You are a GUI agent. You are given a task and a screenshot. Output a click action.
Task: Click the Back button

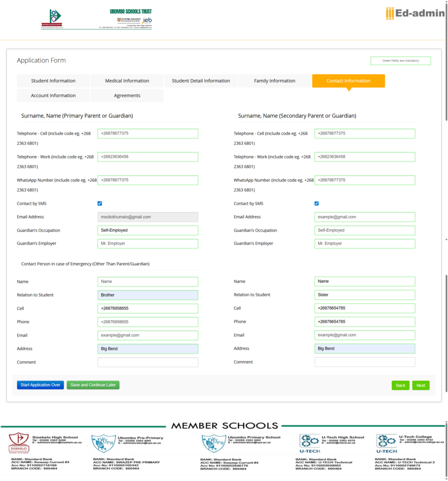(401, 385)
